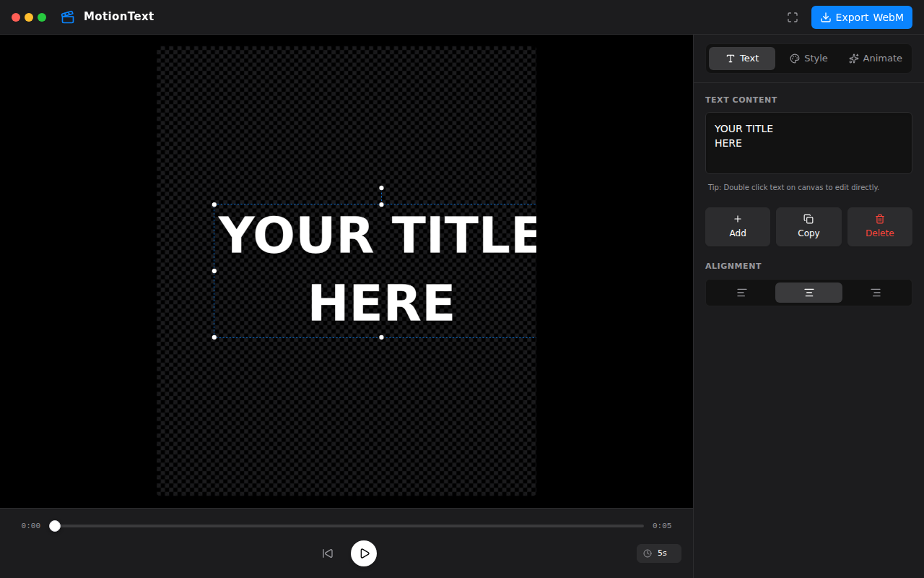924x578 pixels.
Task: Align text to the left
Action: [x=741, y=293]
